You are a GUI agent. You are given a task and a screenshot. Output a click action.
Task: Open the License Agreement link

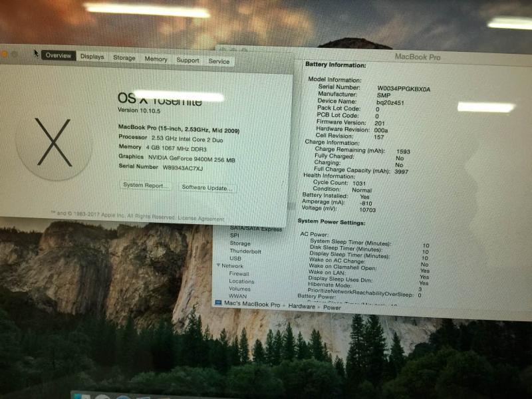coord(201,219)
